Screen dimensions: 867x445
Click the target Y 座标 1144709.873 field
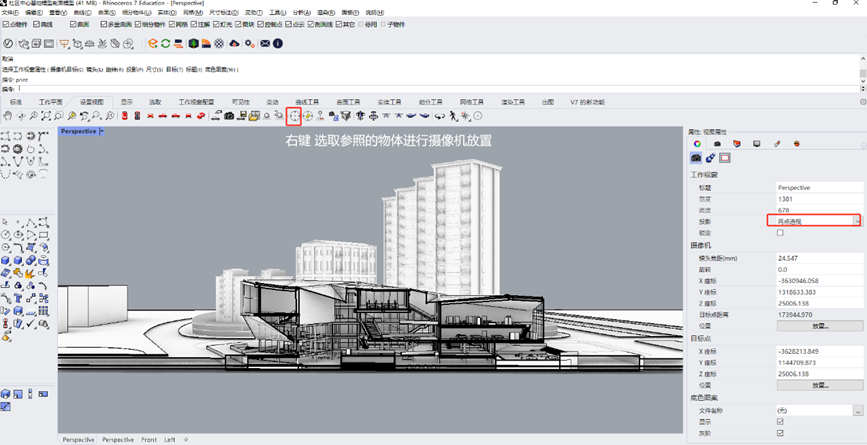coord(819,363)
